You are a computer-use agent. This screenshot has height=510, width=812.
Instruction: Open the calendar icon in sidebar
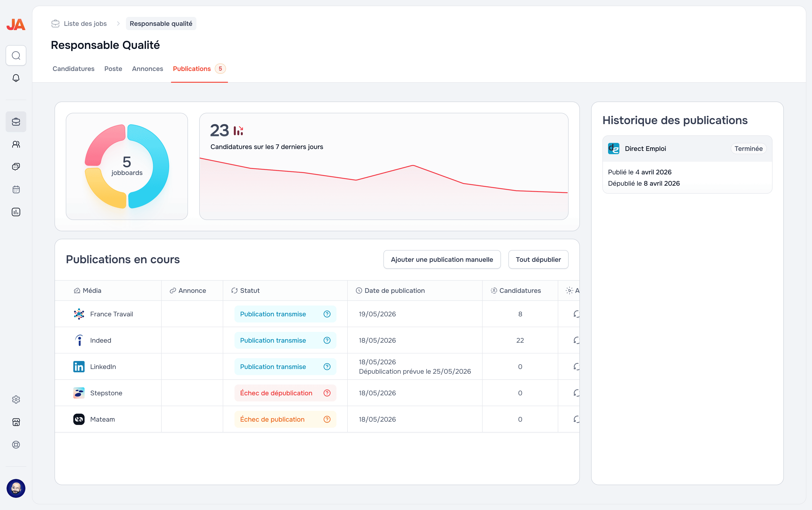(x=16, y=190)
